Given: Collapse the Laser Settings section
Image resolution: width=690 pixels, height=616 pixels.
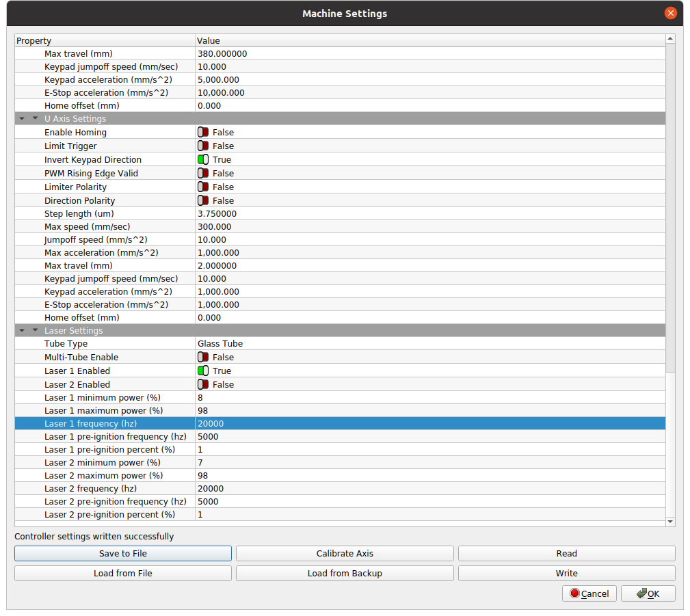Looking at the screenshot, I should 35,330.
